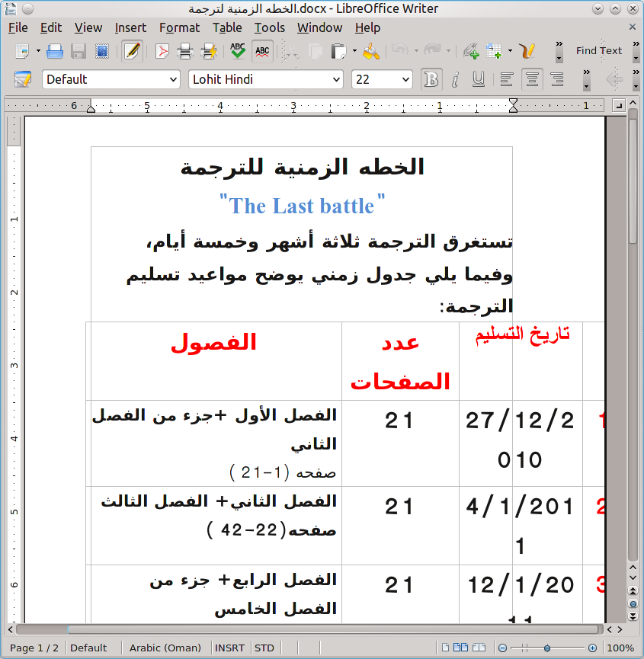Click the Insert Table icon
The width and height of the screenshot is (644, 659).
(x=494, y=51)
